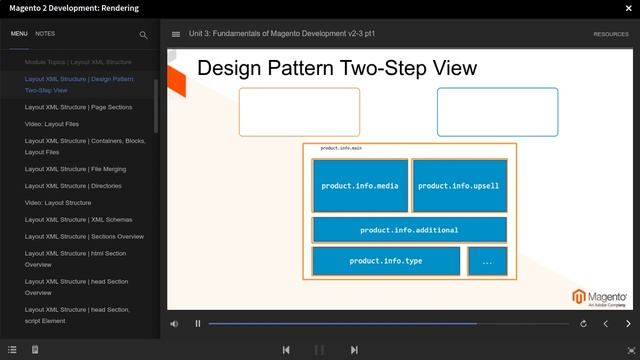Skip to previous with bottom bar button
The height and width of the screenshot is (360, 640).
point(286,350)
